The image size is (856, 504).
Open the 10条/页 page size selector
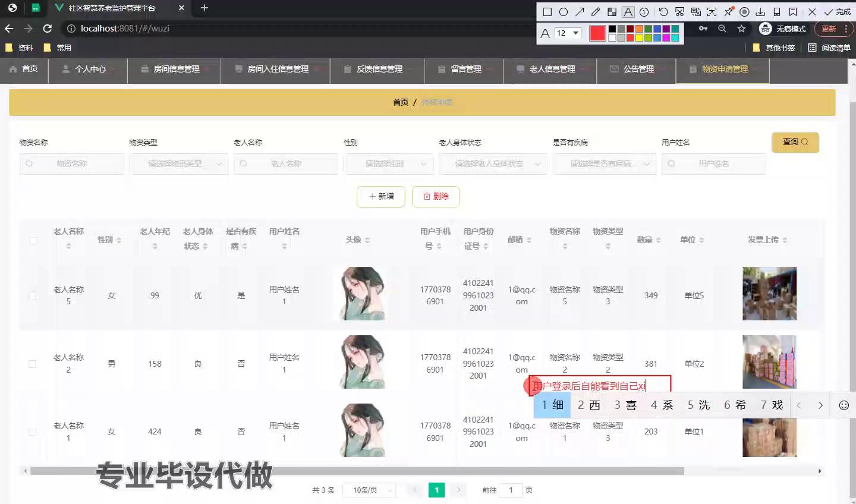tap(370, 490)
